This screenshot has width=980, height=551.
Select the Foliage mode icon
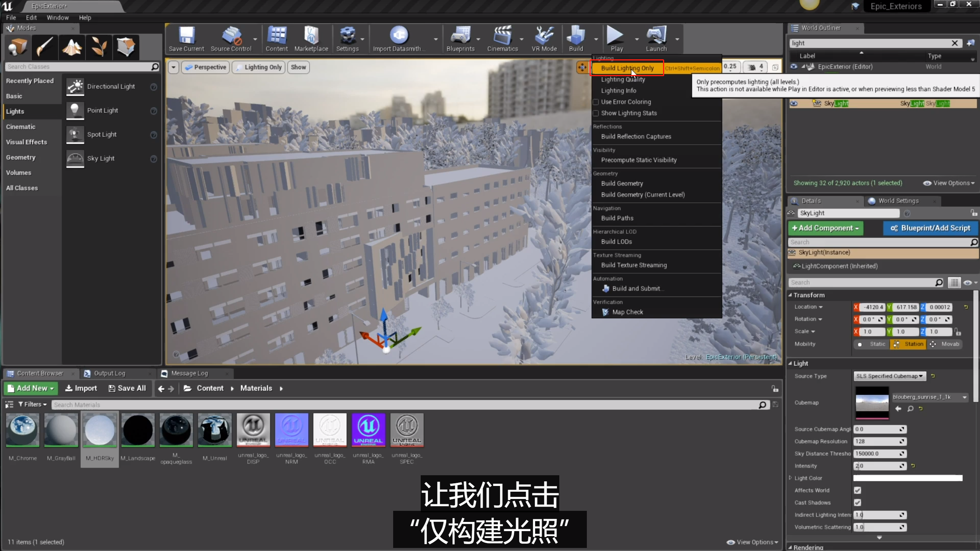click(x=99, y=47)
